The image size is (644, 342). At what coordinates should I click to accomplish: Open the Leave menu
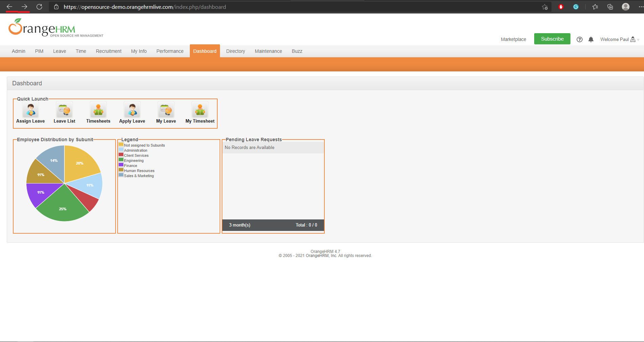click(x=60, y=51)
